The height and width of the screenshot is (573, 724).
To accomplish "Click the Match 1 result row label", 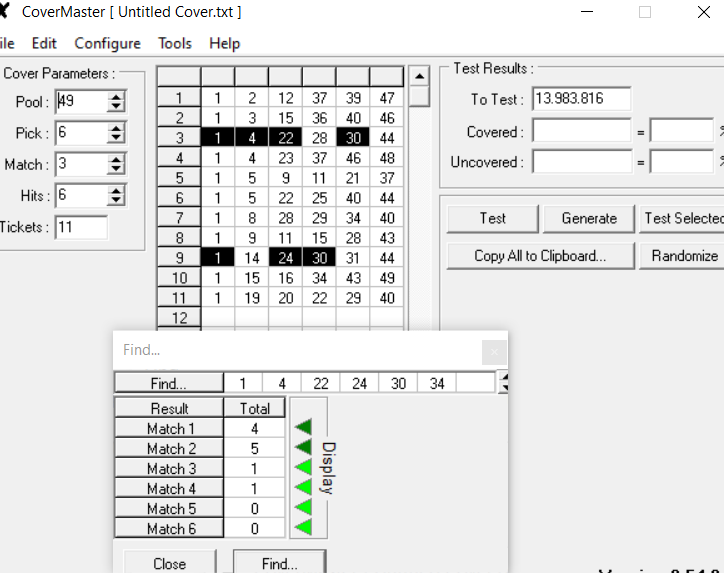I will click(x=169, y=428).
